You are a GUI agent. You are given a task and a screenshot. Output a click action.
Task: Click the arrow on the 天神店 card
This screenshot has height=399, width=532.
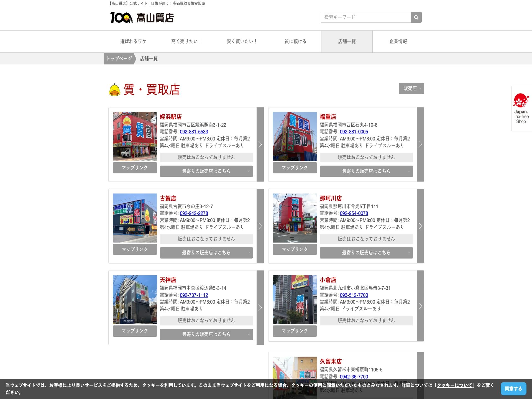[260, 308]
